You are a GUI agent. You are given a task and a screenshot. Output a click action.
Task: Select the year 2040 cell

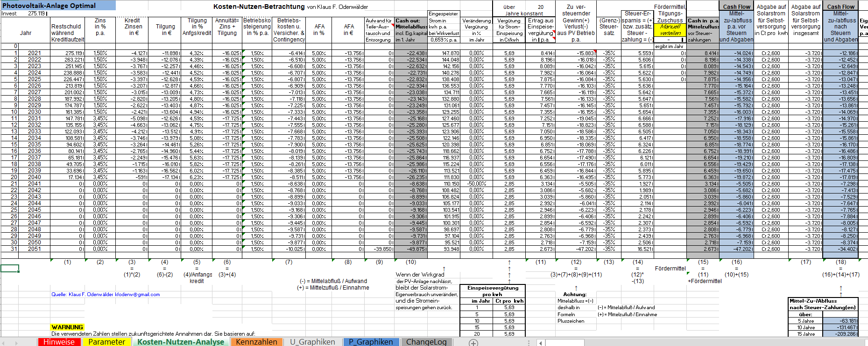(x=34, y=177)
